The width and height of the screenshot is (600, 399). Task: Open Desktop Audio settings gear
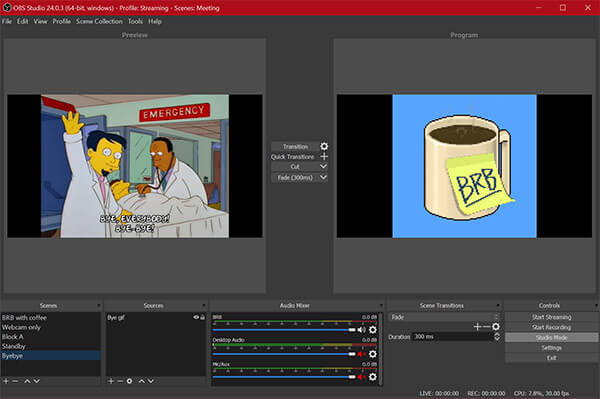tap(372, 354)
